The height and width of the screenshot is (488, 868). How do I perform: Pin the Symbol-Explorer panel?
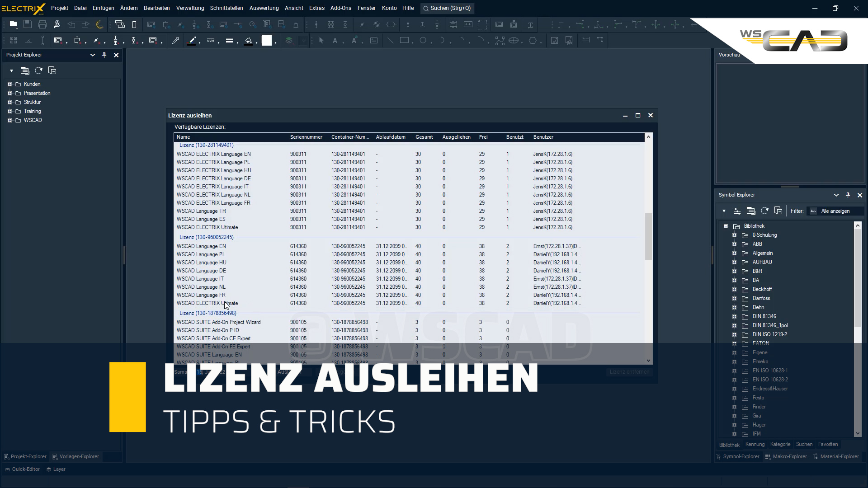click(848, 195)
